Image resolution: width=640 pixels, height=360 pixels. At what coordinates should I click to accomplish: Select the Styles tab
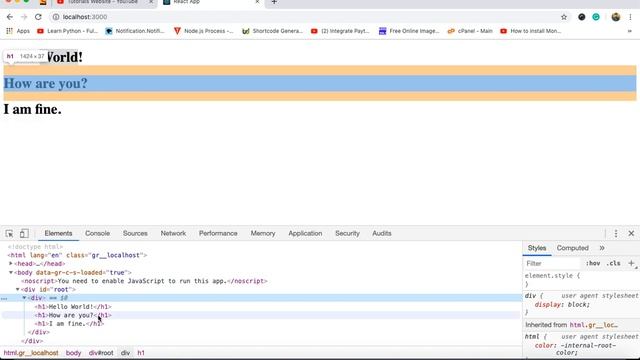tap(537, 248)
